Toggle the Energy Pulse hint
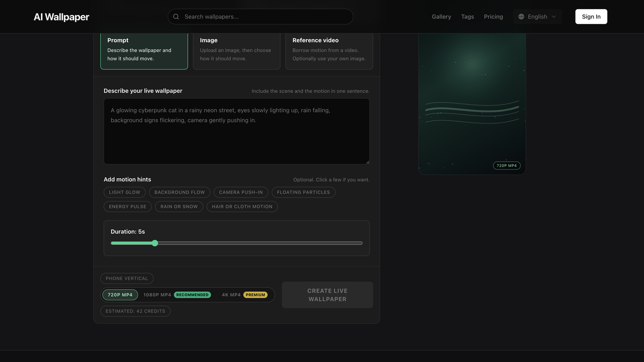This screenshot has height=362, width=644. (128, 207)
